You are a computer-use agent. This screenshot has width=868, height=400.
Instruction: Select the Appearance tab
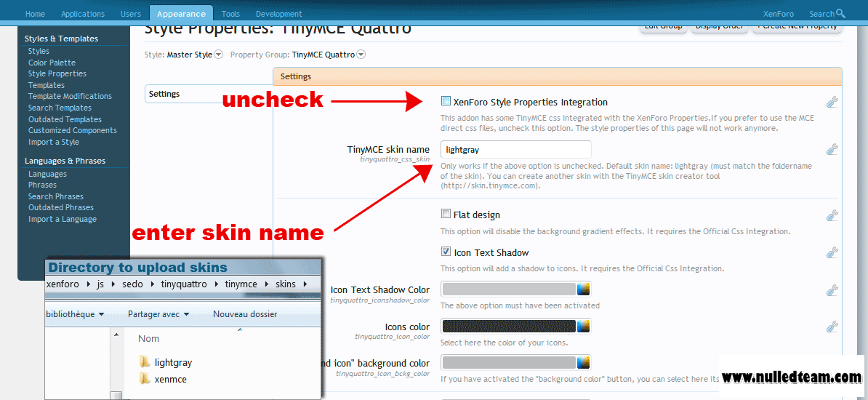181,14
